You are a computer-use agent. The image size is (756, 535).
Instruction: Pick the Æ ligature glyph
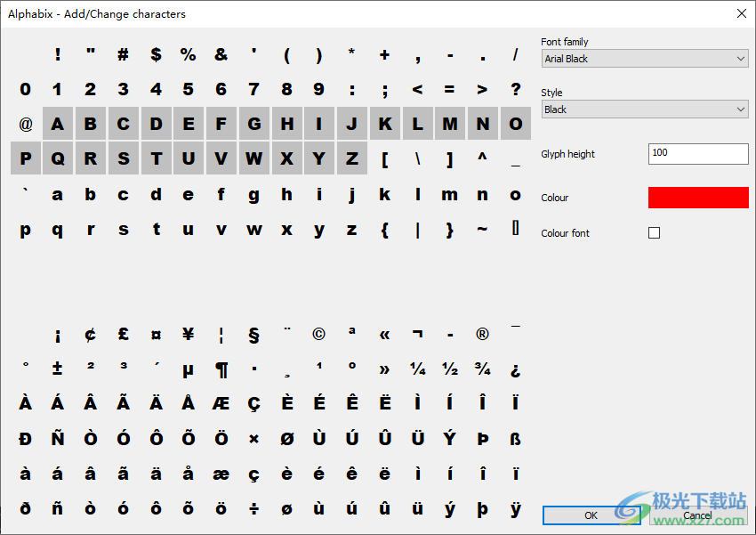click(x=221, y=403)
